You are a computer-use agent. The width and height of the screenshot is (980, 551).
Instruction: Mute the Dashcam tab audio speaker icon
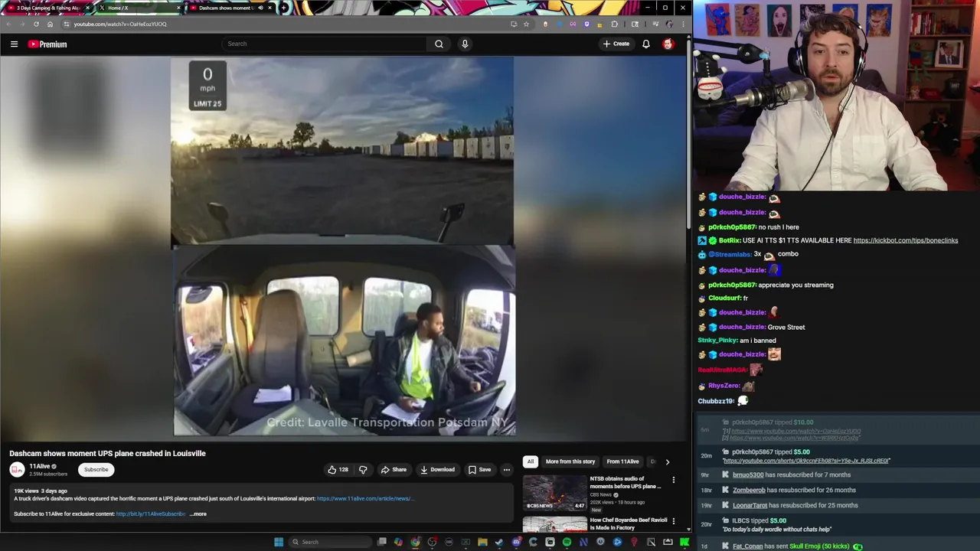tap(260, 8)
